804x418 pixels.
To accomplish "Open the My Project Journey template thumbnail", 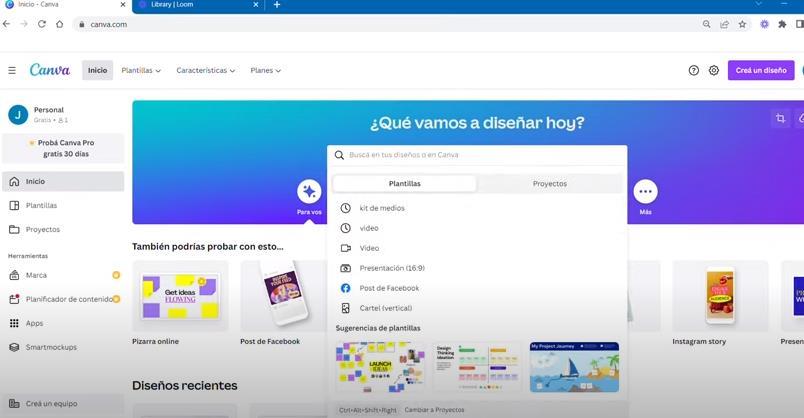I will 574,367.
